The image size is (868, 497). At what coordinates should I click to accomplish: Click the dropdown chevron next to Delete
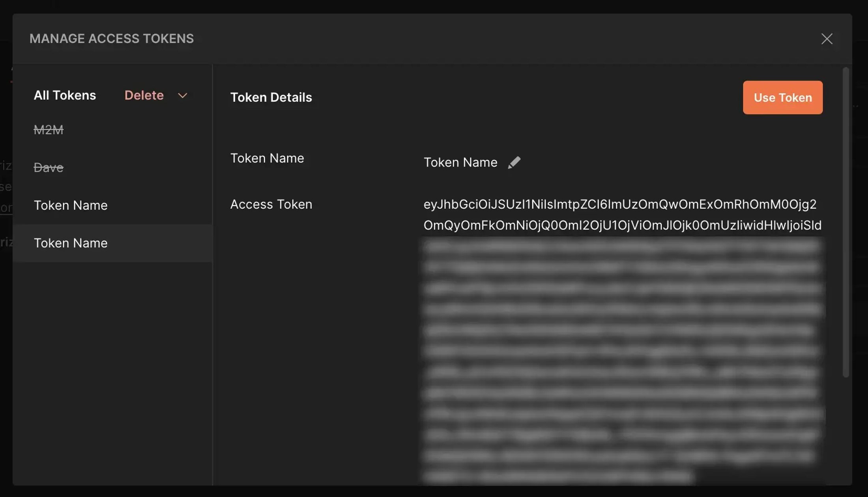(x=182, y=95)
